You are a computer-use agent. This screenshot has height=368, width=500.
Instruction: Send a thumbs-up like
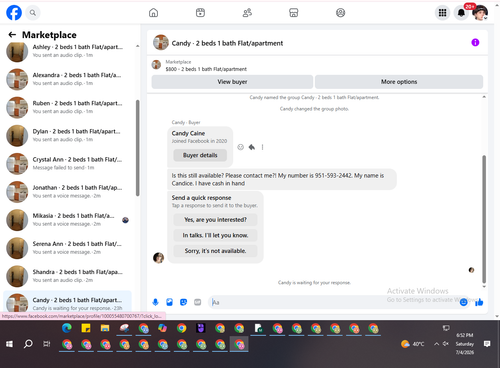point(479,302)
